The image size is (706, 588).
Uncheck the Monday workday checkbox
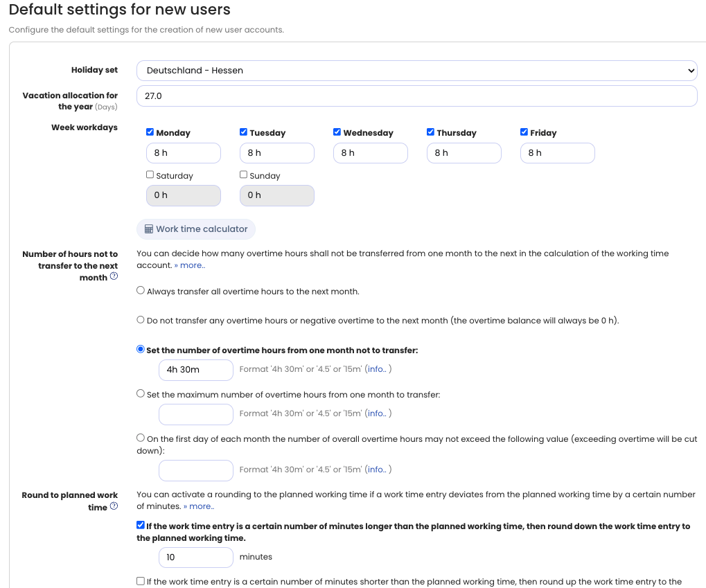150,132
